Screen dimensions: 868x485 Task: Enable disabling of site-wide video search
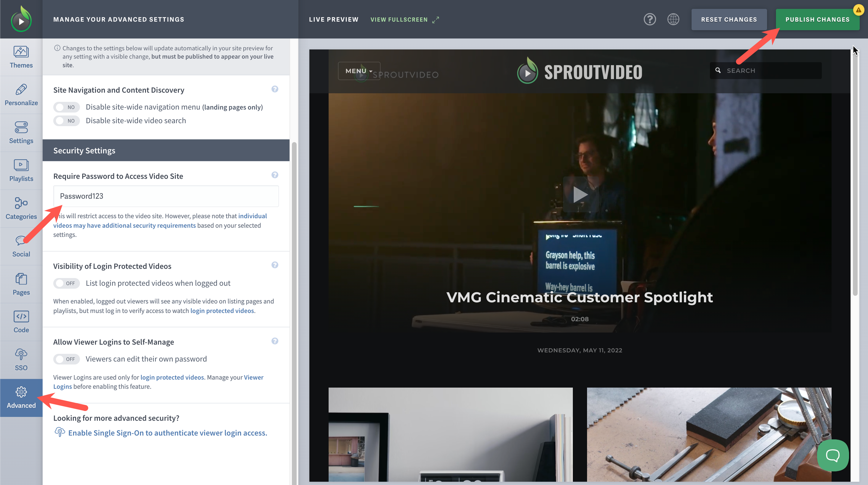click(x=66, y=121)
